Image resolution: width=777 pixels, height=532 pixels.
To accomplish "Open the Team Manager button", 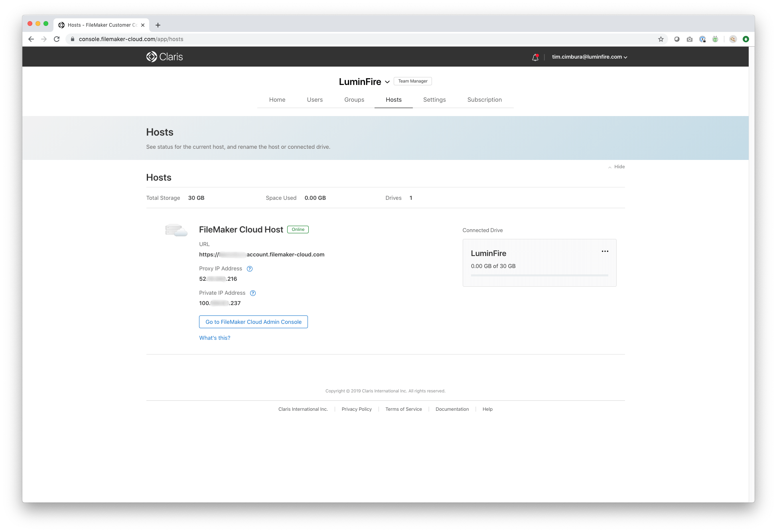I will click(x=412, y=81).
